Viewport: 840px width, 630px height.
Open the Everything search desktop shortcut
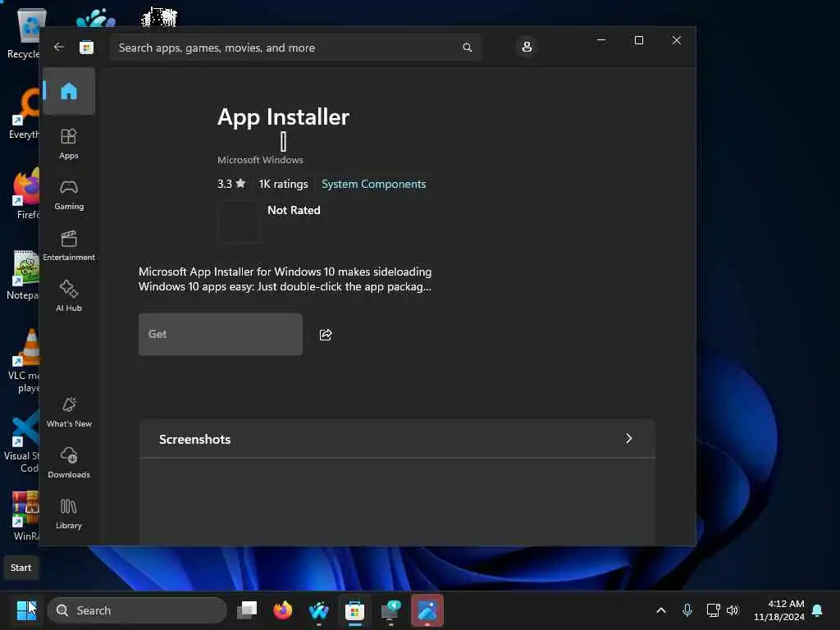coord(24,114)
